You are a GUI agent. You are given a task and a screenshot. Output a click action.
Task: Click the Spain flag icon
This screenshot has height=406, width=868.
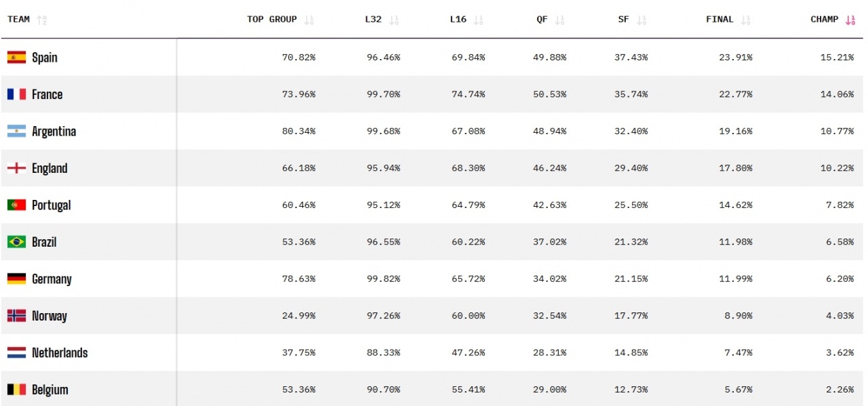(16, 58)
